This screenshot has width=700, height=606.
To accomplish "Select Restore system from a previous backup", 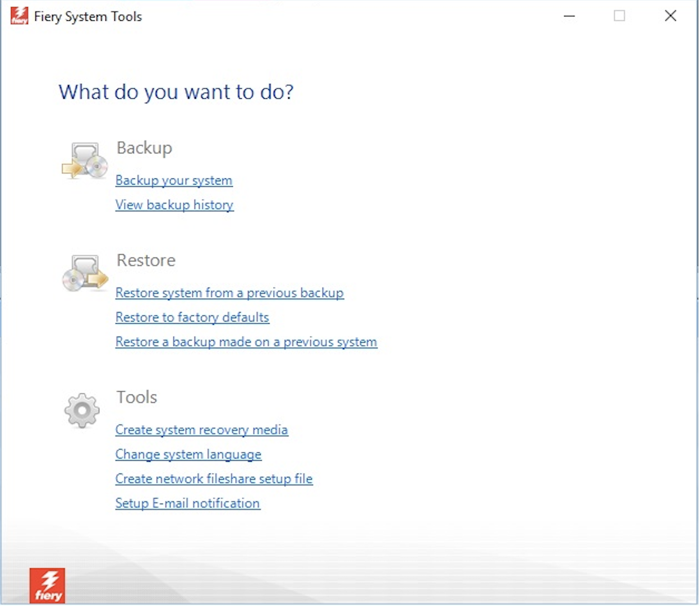I will click(229, 293).
